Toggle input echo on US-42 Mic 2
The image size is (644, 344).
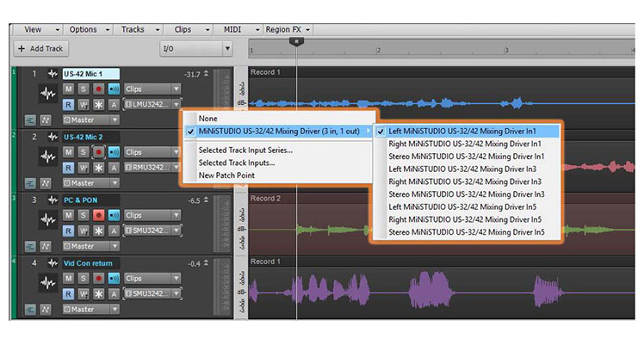click(x=114, y=152)
